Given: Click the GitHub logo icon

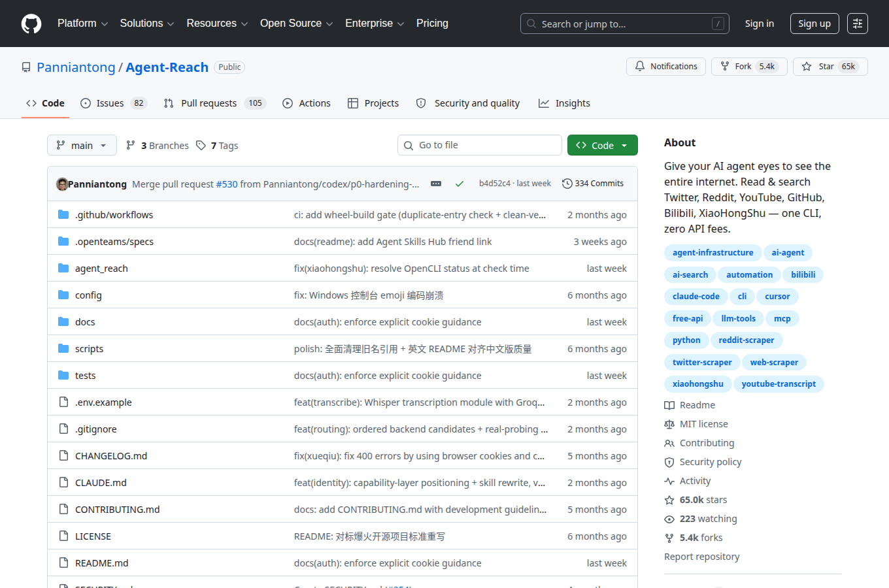Looking at the screenshot, I should [x=31, y=24].
